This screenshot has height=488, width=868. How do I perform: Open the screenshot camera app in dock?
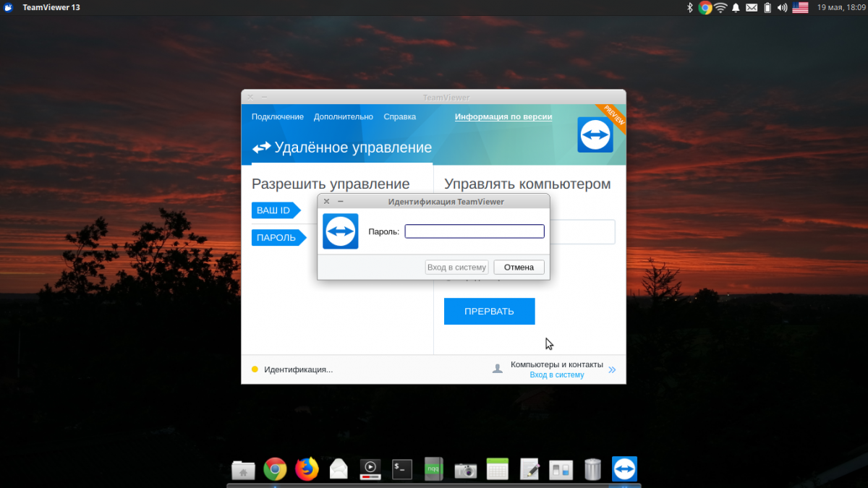pos(465,470)
